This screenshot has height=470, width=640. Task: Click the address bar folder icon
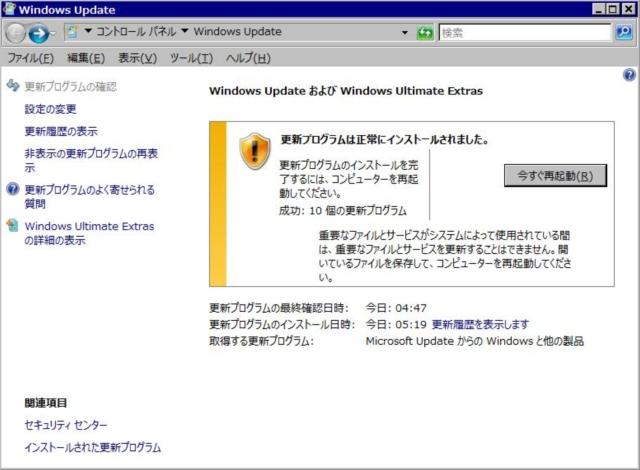click(72, 32)
